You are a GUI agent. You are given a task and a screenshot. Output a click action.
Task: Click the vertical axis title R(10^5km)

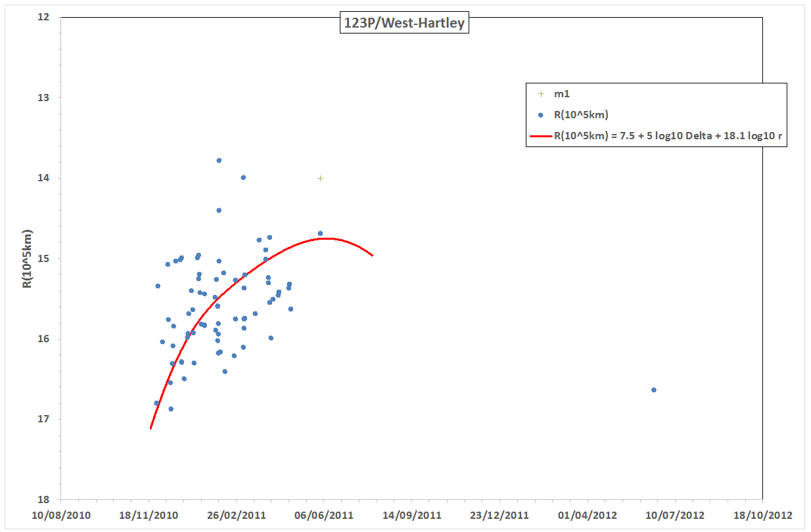coord(27,259)
